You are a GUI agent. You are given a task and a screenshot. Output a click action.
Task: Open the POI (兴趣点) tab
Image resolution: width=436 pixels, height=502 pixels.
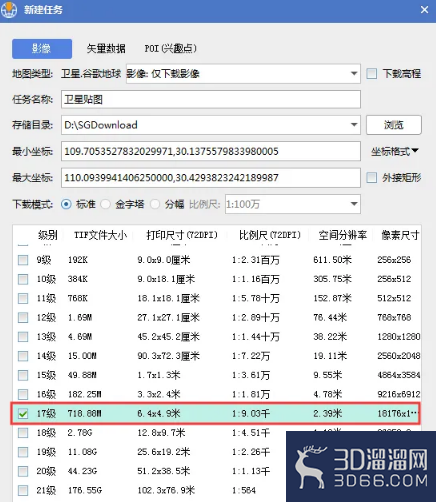click(x=170, y=49)
